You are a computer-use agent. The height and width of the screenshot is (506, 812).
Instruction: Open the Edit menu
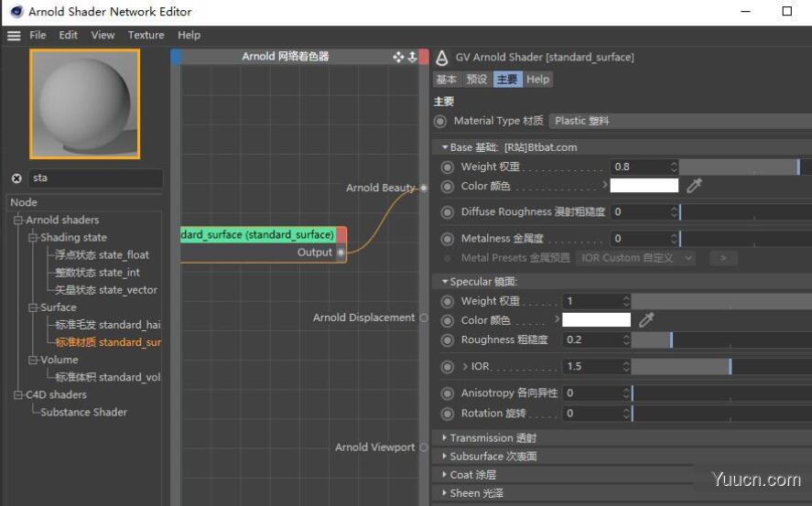(x=69, y=35)
